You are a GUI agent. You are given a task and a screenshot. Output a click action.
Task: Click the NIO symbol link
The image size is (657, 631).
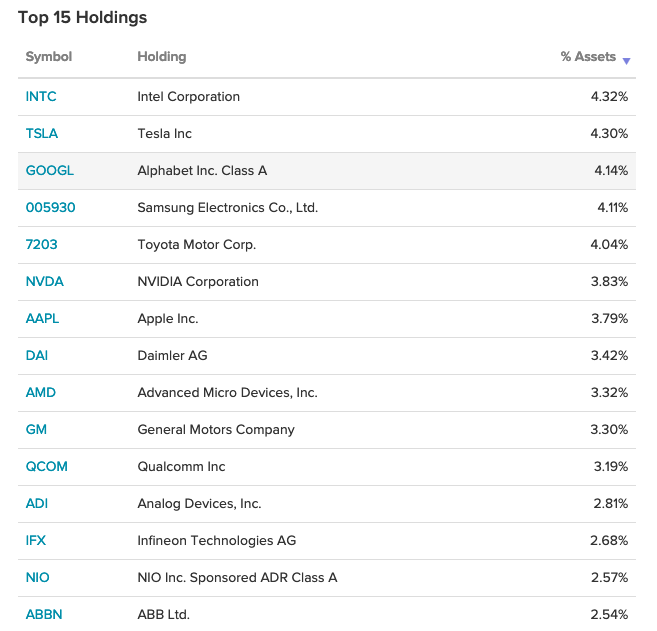(x=38, y=578)
